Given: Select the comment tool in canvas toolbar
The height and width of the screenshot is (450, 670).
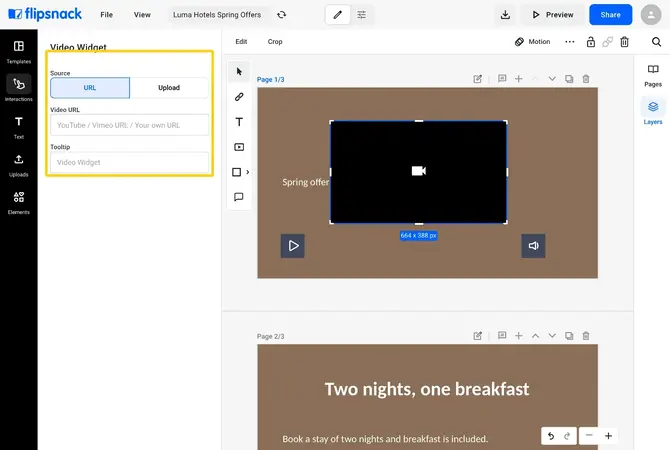Looking at the screenshot, I should tap(239, 197).
